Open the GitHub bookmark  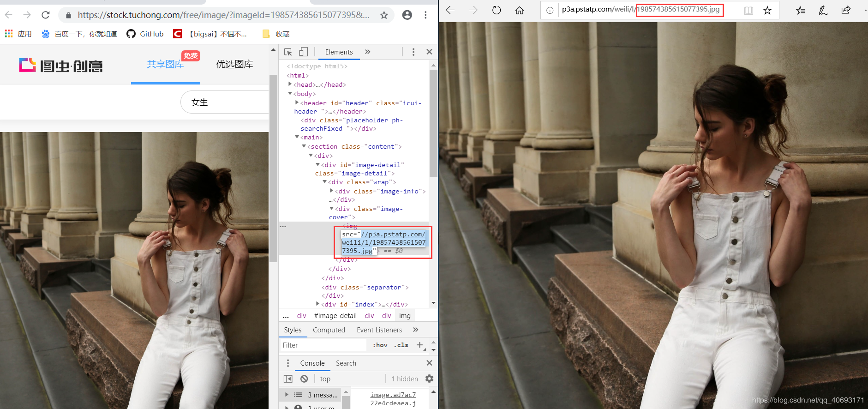tap(145, 34)
